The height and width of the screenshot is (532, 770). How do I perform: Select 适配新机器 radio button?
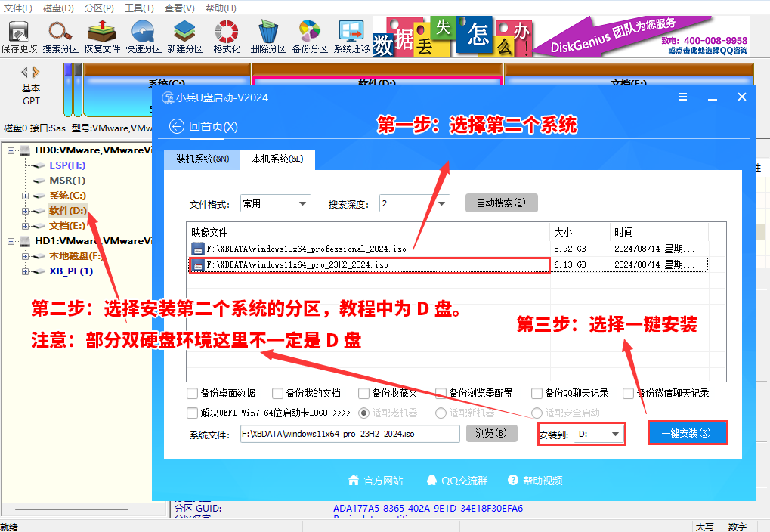[441, 413]
